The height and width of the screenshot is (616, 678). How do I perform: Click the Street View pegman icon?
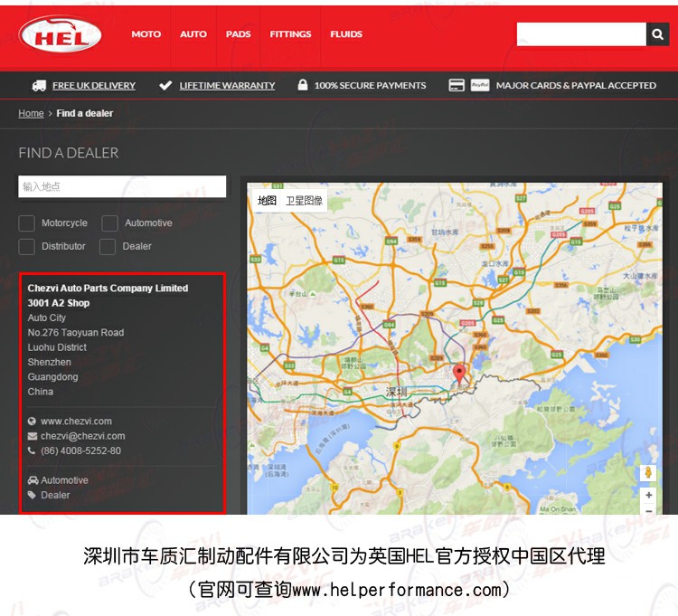pos(648,473)
